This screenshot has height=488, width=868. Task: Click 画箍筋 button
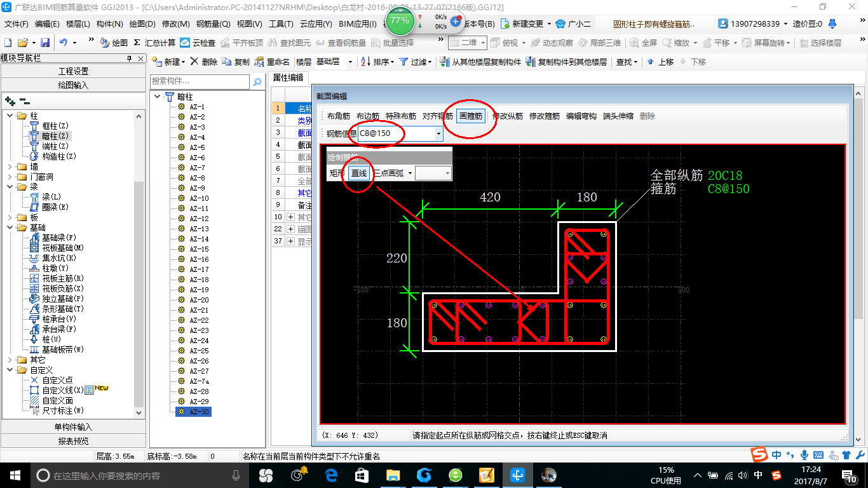(471, 116)
